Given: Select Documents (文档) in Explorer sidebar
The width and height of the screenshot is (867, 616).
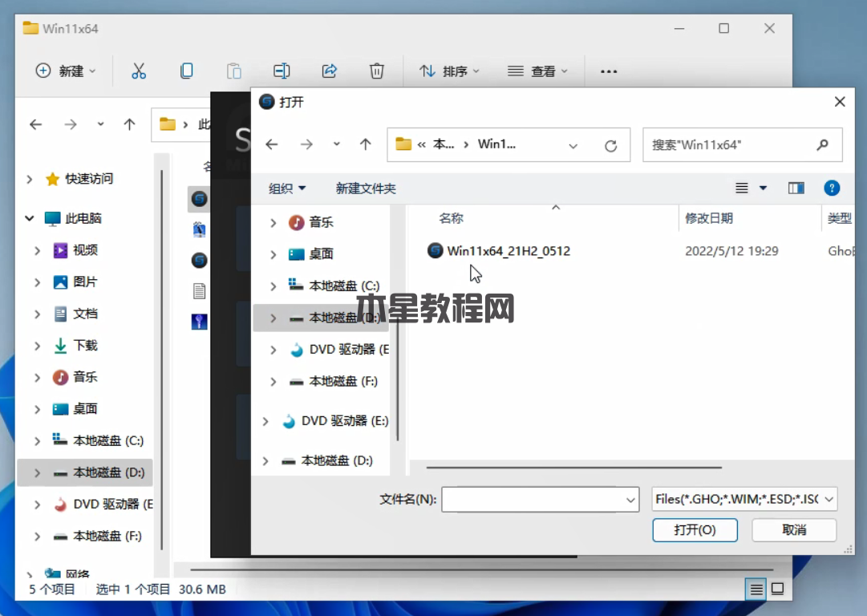Looking at the screenshot, I should pos(85,314).
